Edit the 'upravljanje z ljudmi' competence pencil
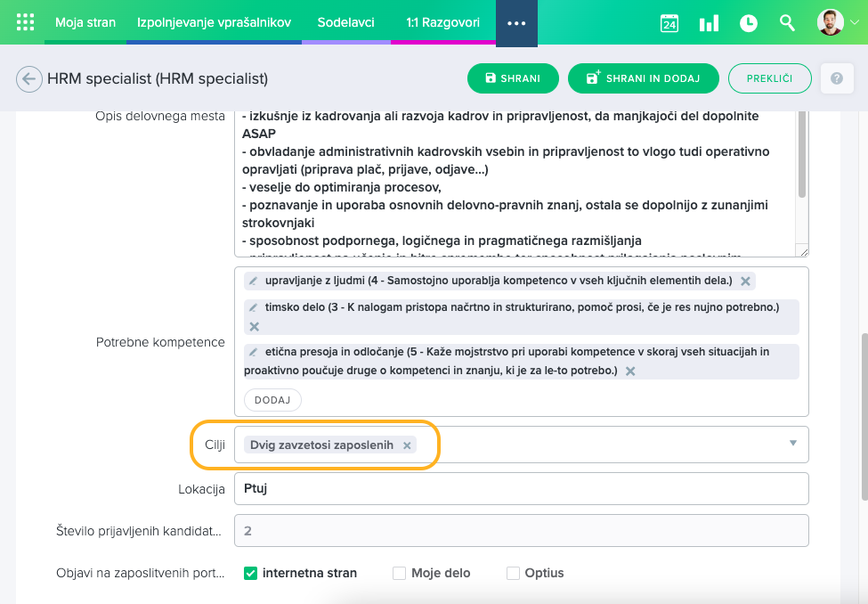This screenshot has height=604, width=868. click(253, 282)
